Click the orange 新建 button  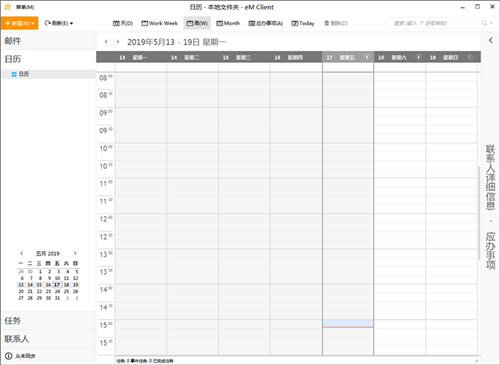(x=20, y=23)
